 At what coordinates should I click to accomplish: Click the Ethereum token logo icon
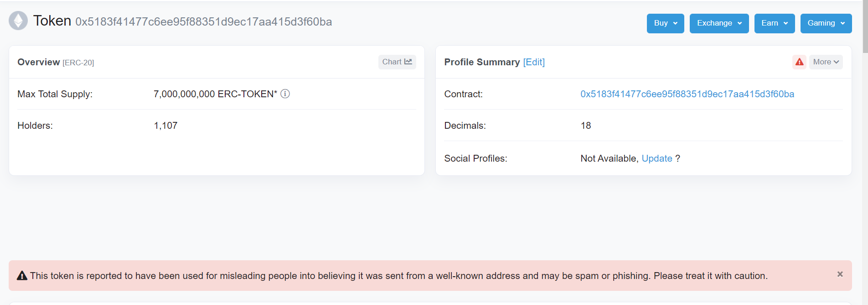pos(18,21)
